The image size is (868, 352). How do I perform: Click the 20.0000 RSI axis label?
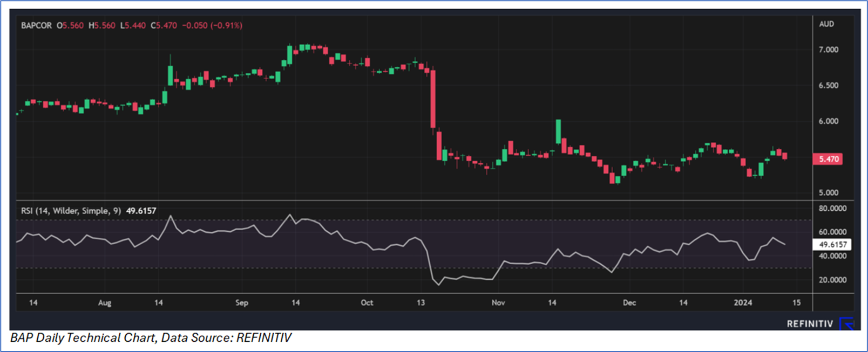click(832, 280)
